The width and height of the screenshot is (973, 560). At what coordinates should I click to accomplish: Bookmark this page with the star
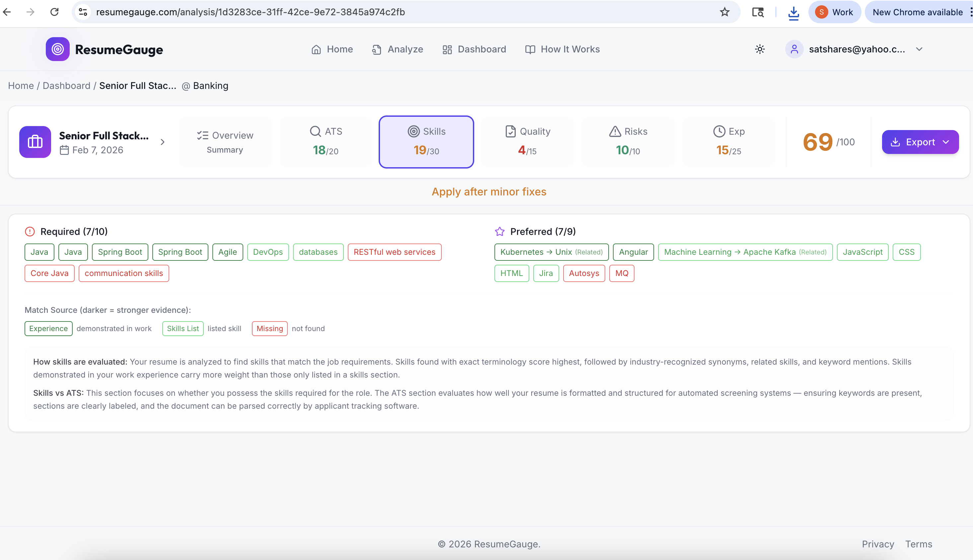(x=725, y=12)
